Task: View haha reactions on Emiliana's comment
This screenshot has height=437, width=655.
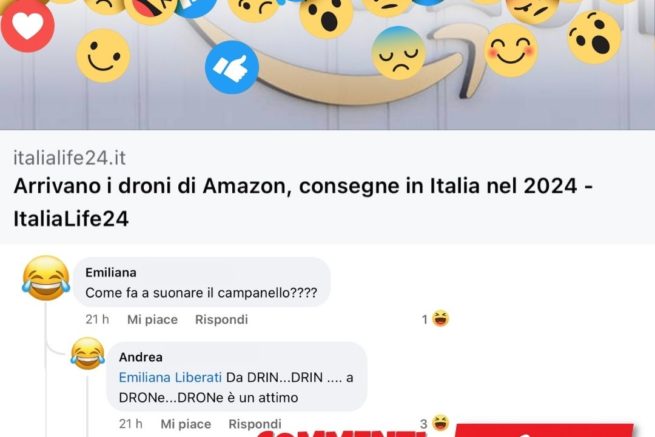Action: tap(436, 319)
